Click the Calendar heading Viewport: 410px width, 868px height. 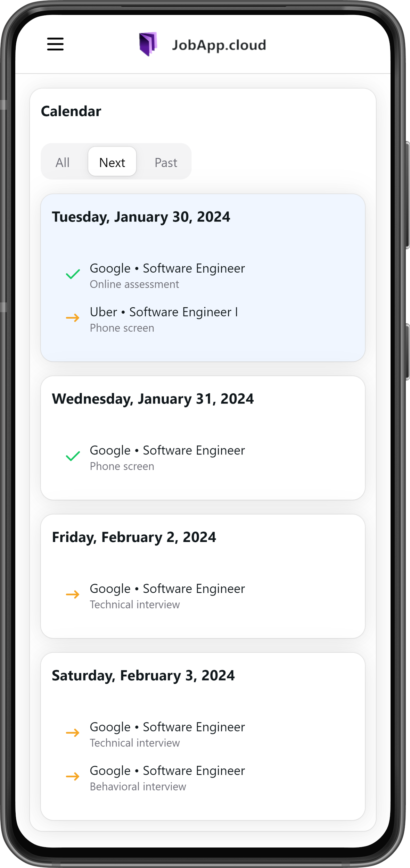(71, 111)
